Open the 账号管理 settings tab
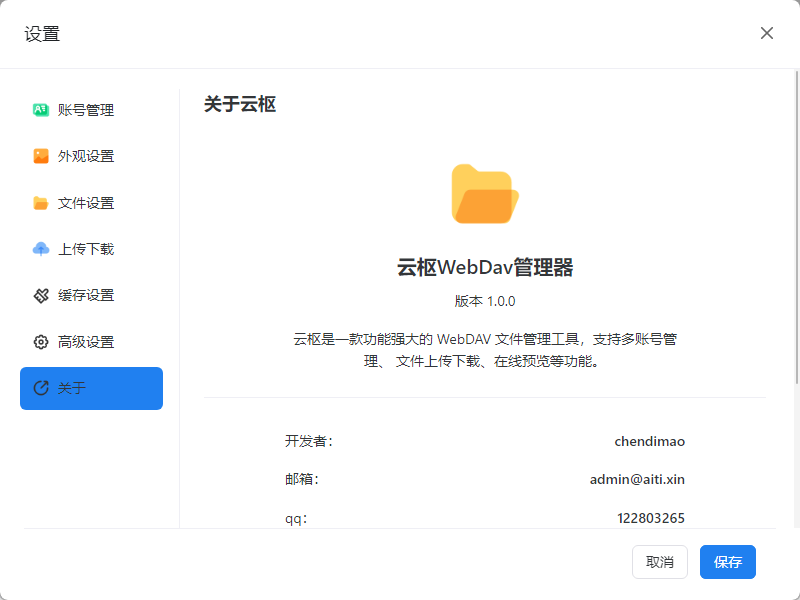This screenshot has width=800, height=600. (86, 110)
